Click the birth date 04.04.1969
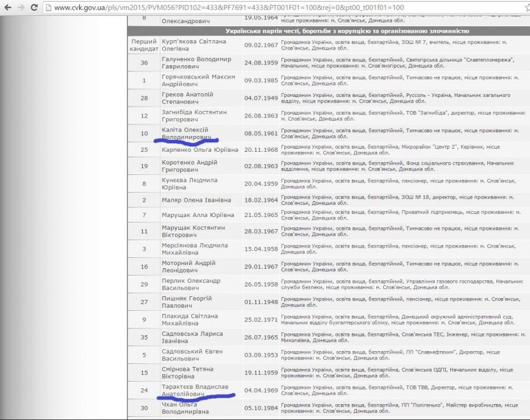 click(261, 390)
